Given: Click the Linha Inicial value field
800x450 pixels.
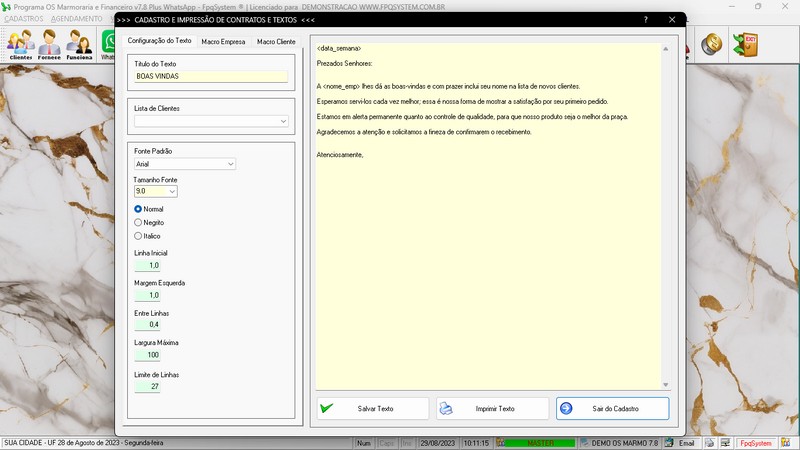Looking at the screenshot, I should coord(147,265).
